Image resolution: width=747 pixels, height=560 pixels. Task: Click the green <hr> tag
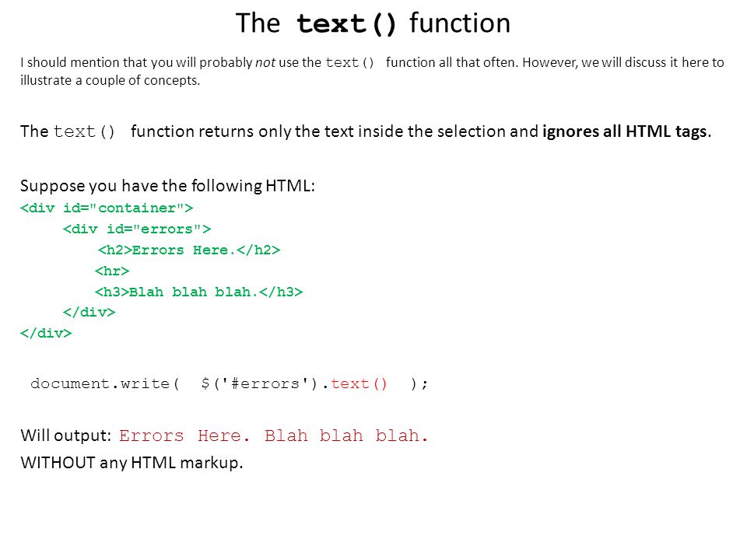pos(112,271)
